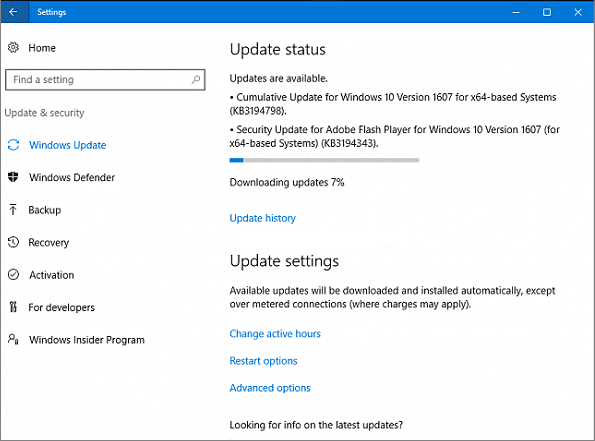Open the Advanced options link

pos(270,388)
